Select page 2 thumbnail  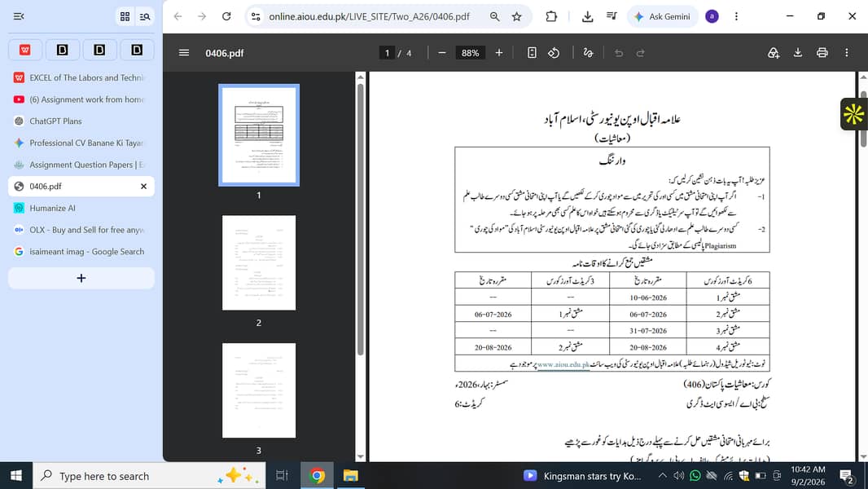pos(259,263)
